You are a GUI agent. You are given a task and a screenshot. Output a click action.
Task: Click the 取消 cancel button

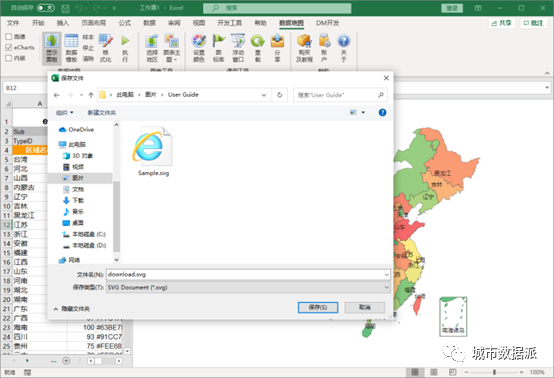[x=365, y=307]
